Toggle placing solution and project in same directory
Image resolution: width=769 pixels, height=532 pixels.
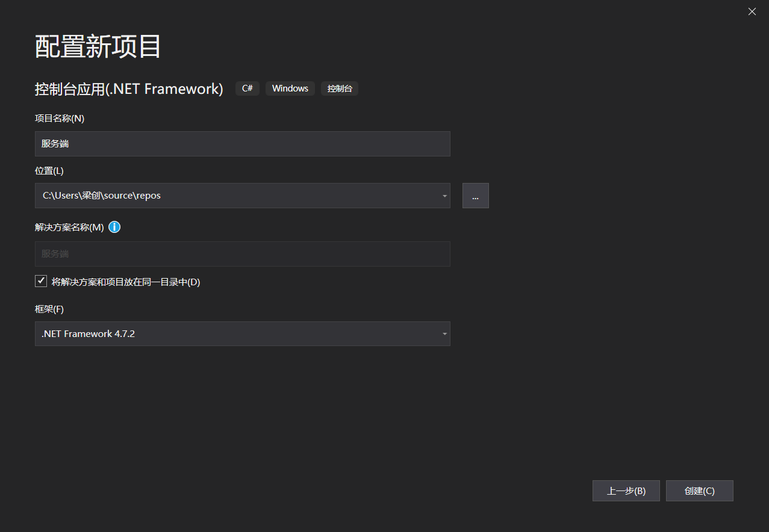[41, 281]
